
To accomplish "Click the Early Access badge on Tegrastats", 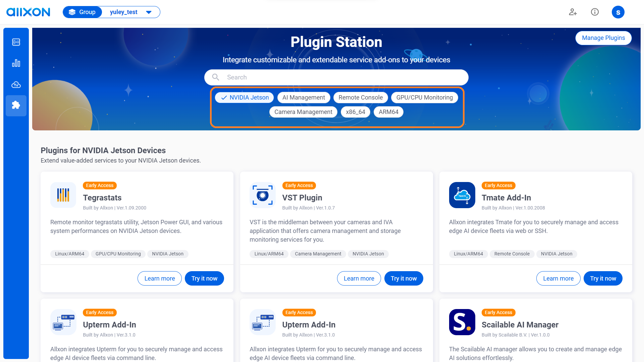I will (100, 185).
